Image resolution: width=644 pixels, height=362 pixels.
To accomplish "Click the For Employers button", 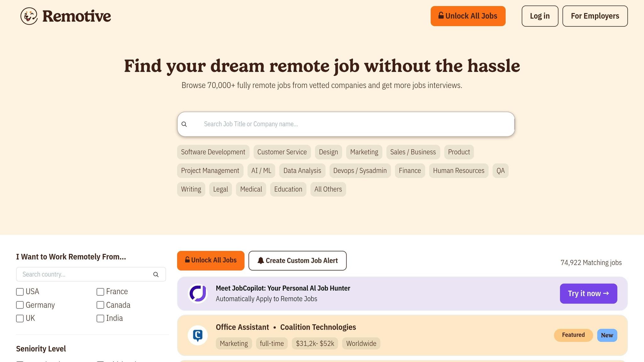I will pos(595,16).
